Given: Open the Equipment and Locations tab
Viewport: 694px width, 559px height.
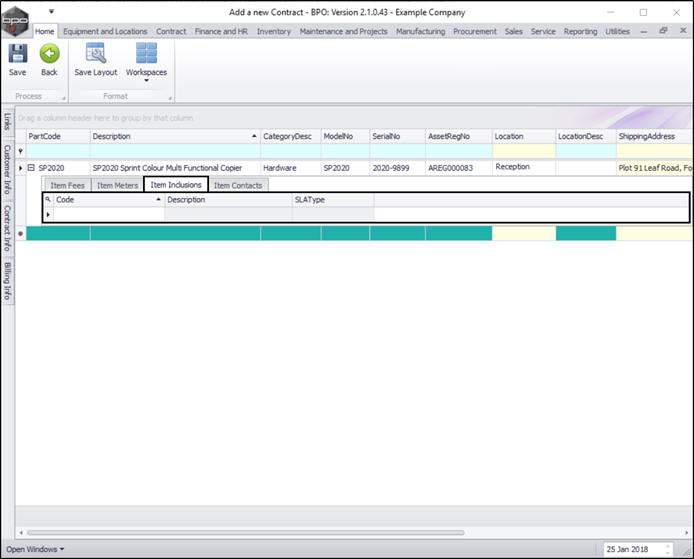Looking at the screenshot, I should 105,31.
